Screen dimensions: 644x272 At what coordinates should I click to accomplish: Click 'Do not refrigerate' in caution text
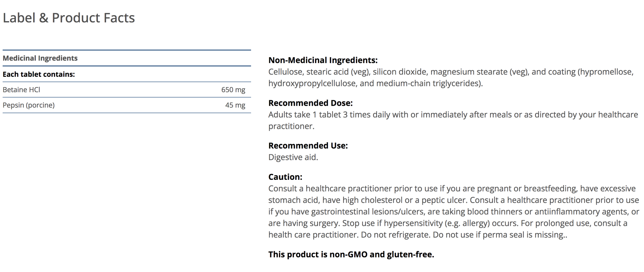(x=395, y=235)
